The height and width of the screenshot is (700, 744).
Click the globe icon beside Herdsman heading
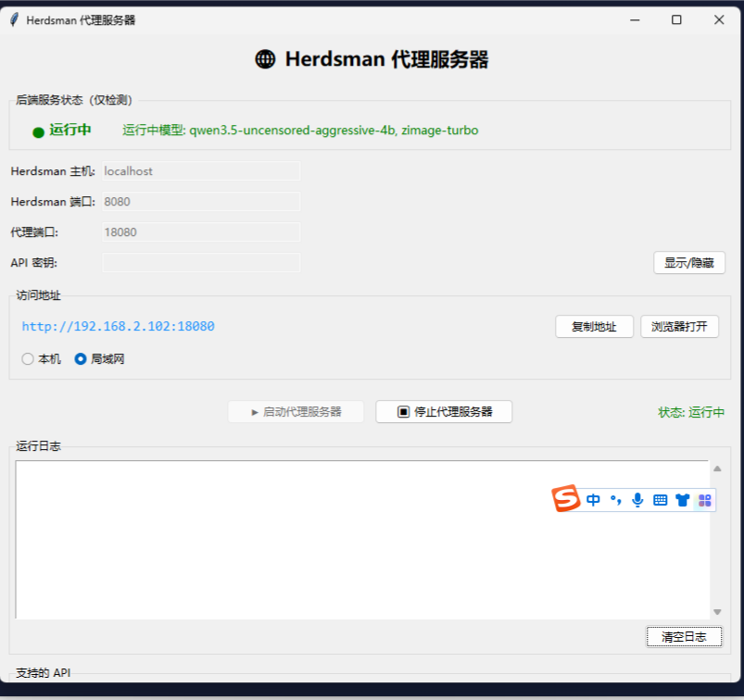point(265,59)
